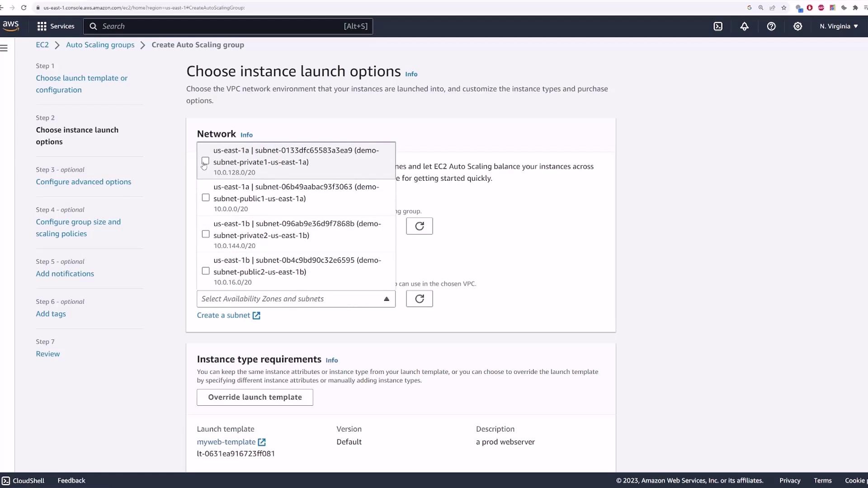This screenshot has width=868, height=488.
Task: Click the Override launch template button
Action: click(x=255, y=397)
